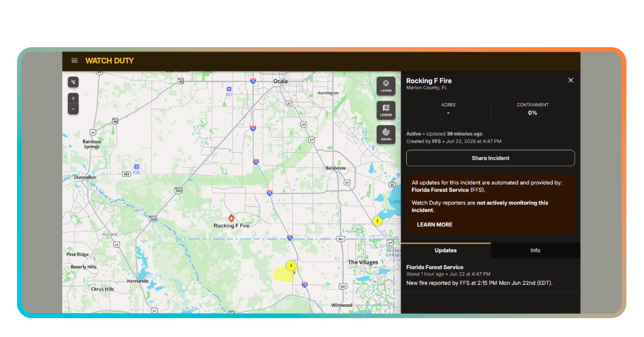
Task: Open the hamburger menu
Action: point(74,61)
